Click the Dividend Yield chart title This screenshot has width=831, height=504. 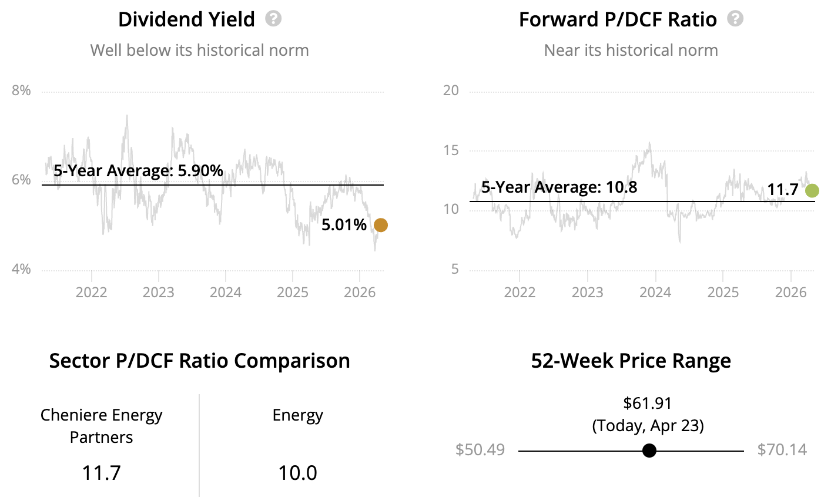point(186,19)
